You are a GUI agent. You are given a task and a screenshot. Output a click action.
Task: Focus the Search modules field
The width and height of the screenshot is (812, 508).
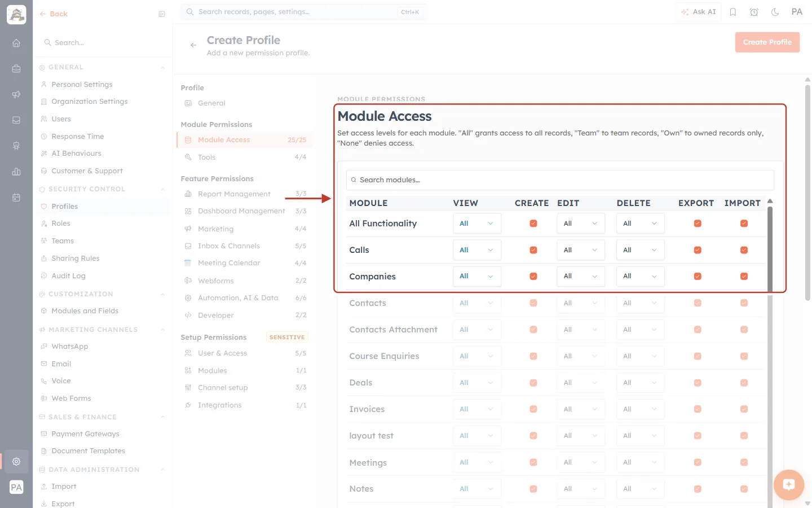click(560, 180)
